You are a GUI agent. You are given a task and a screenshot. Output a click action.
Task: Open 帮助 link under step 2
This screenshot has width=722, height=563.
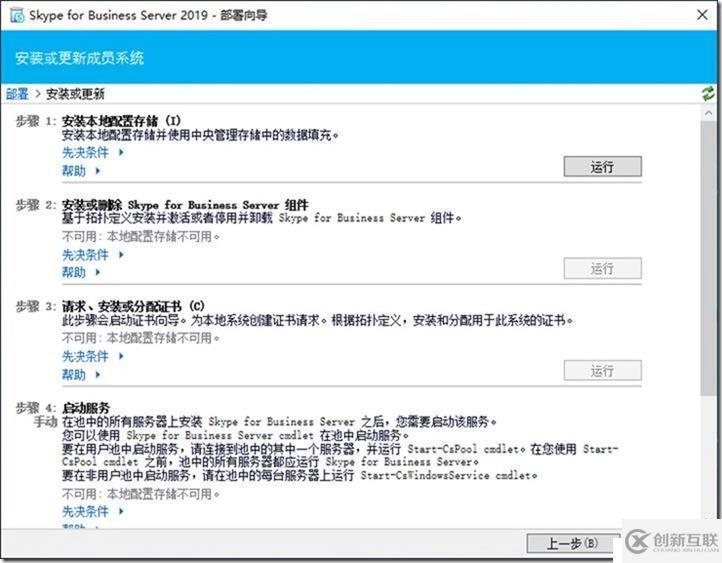click(74, 273)
